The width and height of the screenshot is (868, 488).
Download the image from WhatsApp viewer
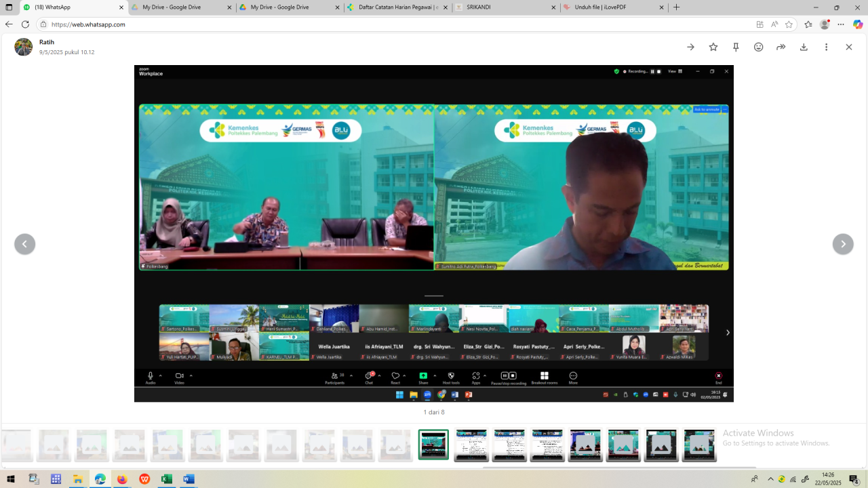(x=804, y=47)
